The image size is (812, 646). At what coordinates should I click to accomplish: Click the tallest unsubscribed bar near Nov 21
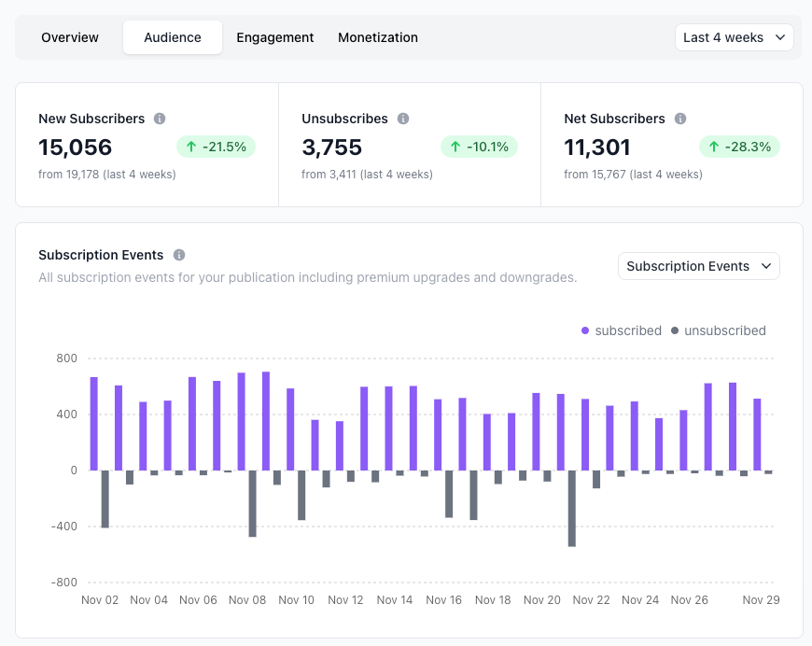[x=572, y=508]
